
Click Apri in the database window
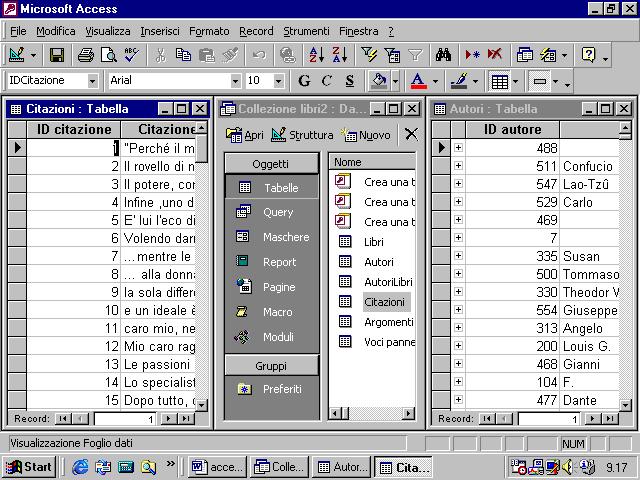click(x=244, y=135)
